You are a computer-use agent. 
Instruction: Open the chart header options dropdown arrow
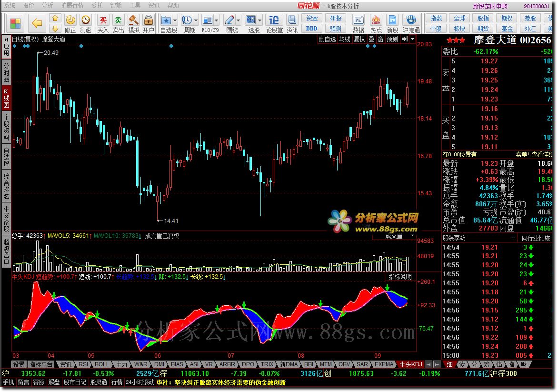(412, 39)
